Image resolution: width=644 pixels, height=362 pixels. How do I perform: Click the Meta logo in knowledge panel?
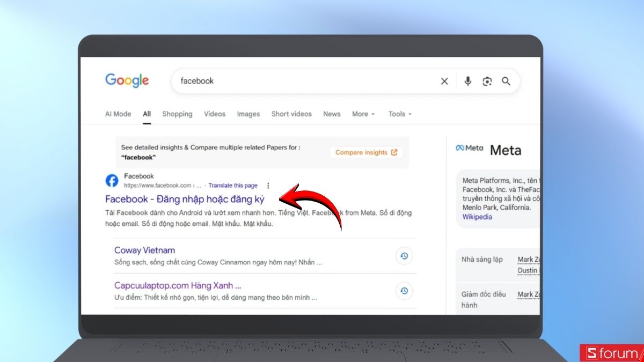tap(469, 148)
